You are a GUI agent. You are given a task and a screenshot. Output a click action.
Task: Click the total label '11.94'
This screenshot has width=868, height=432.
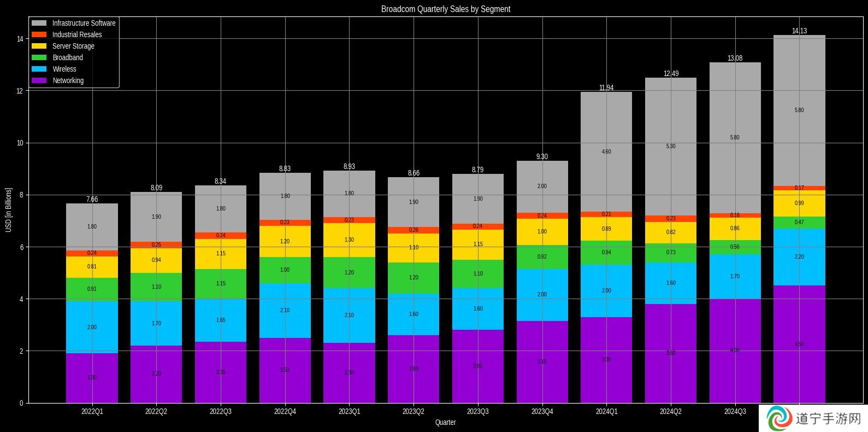tap(606, 87)
